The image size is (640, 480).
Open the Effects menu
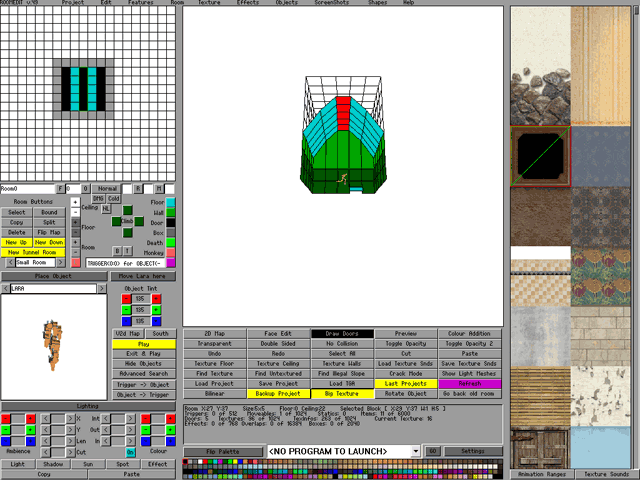coord(247,3)
